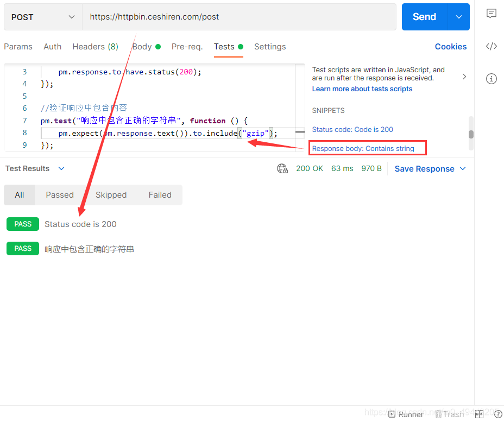Insert the Response body: Contains string snippet
Image resolution: width=504 pixels, height=422 pixels.
click(363, 148)
